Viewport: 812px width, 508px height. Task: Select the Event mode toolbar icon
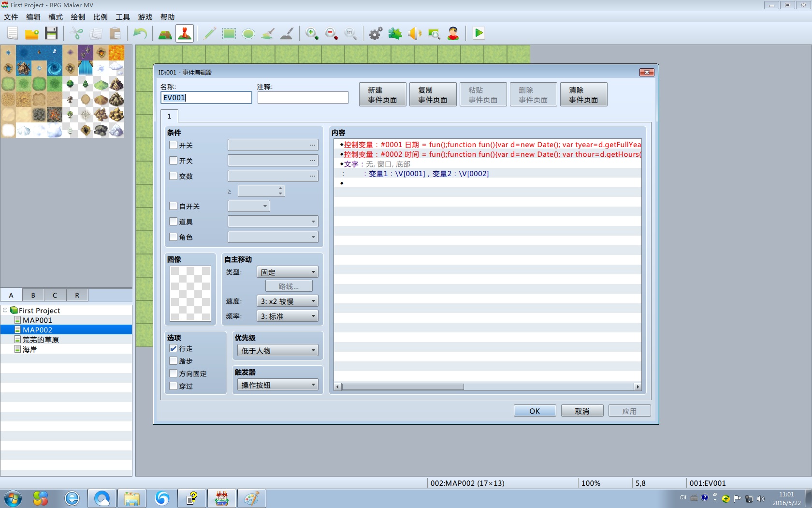[x=185, y=33]
